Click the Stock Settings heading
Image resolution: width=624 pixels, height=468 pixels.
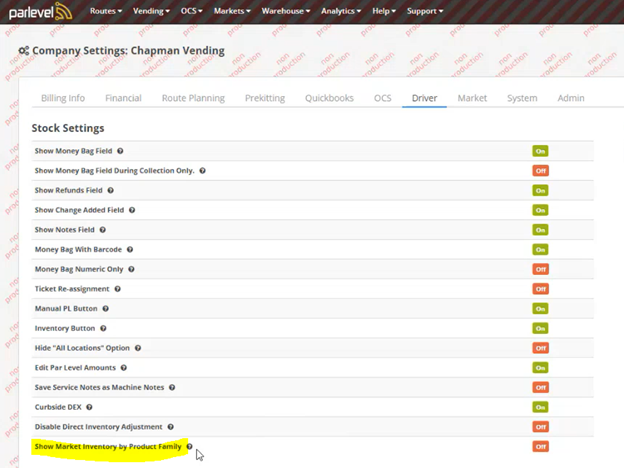click(x=68, y=128)
